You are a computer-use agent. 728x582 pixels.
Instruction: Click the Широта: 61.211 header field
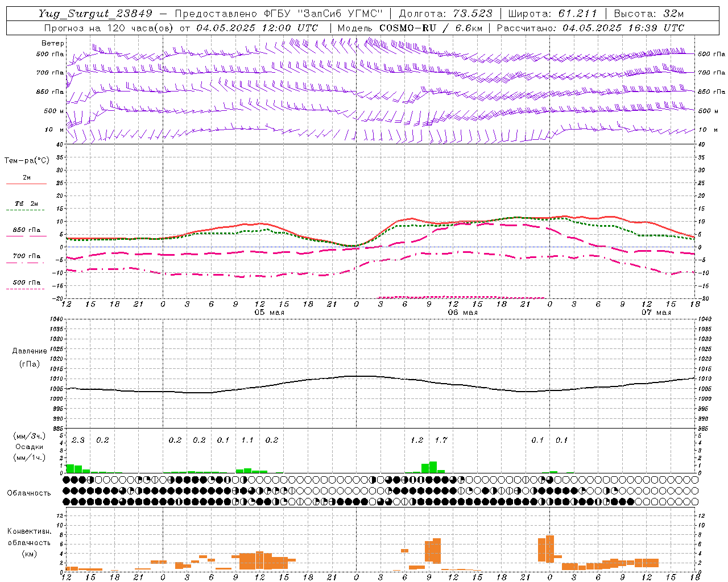552,14
